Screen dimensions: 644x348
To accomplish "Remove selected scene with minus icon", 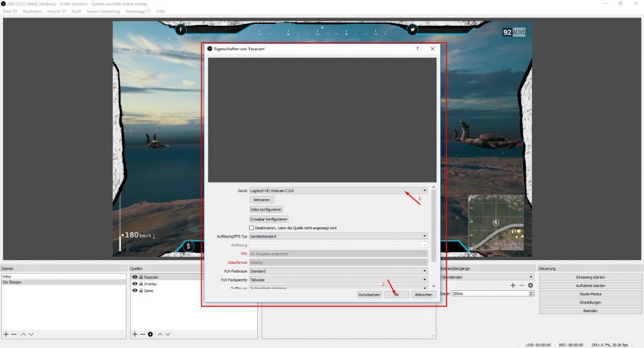I will tap(14, 334).
